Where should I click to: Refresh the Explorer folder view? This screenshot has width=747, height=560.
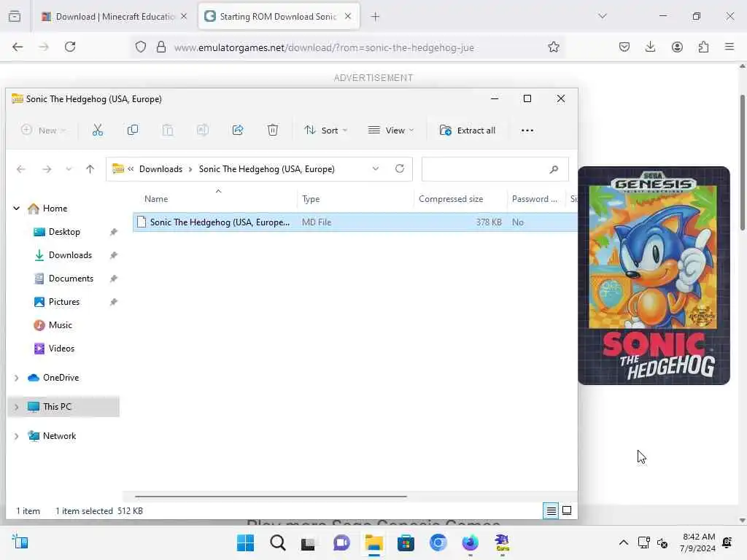(x=400, y=168)
